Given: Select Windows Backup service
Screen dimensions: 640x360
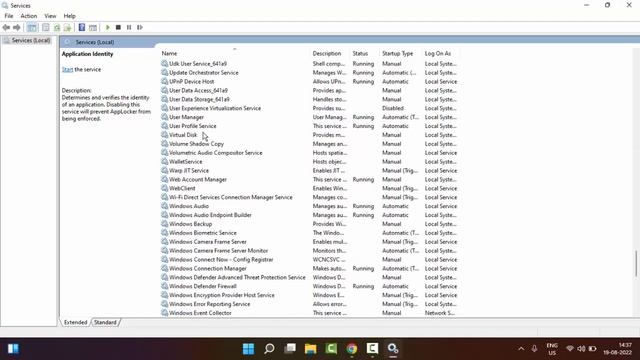Looking at the screenshot, I should click(x=190, y=224).
